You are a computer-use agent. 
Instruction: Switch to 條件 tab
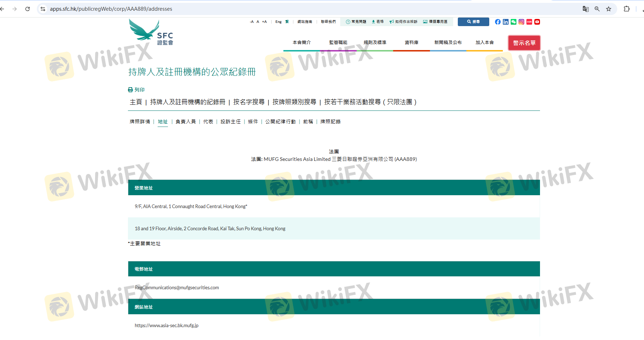[x=253, y=122]
